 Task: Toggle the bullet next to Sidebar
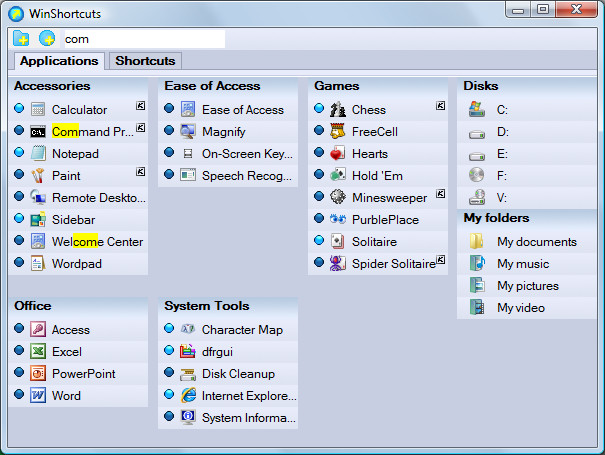point(19,218)
